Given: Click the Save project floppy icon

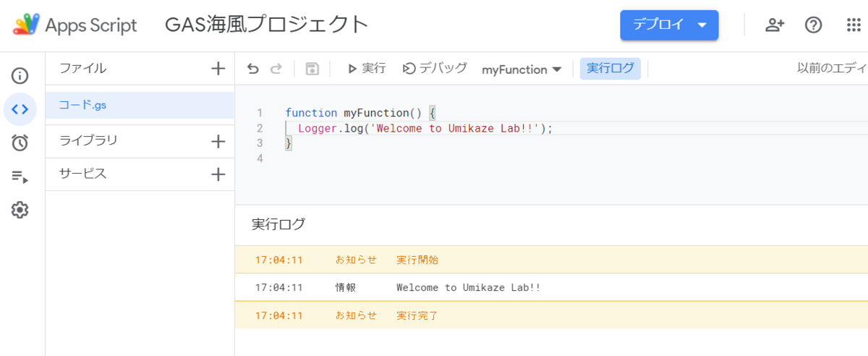Looking at the screenshot, I should 312,69.
